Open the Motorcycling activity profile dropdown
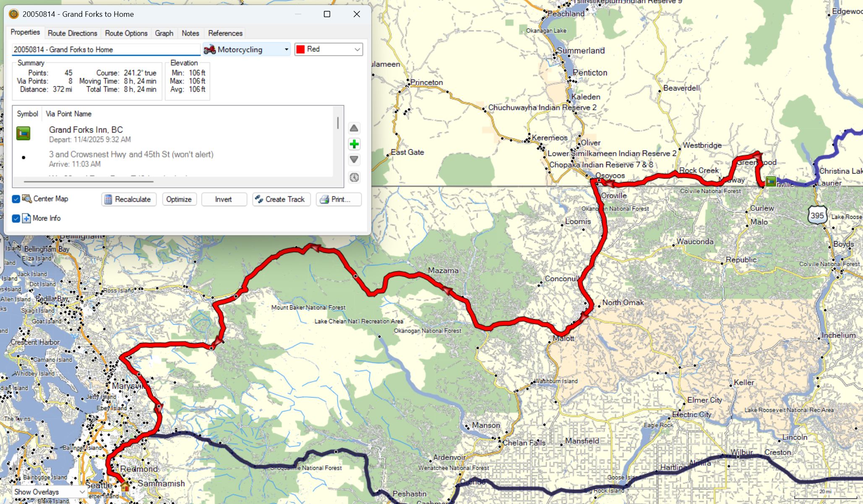 click(x=247, y=49)
